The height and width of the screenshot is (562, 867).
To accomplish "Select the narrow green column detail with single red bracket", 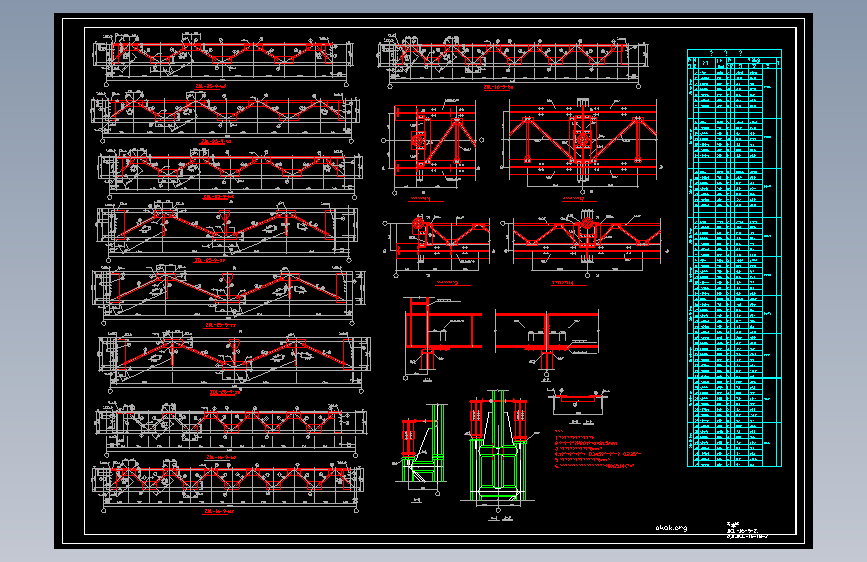I will tap(420, 451).
